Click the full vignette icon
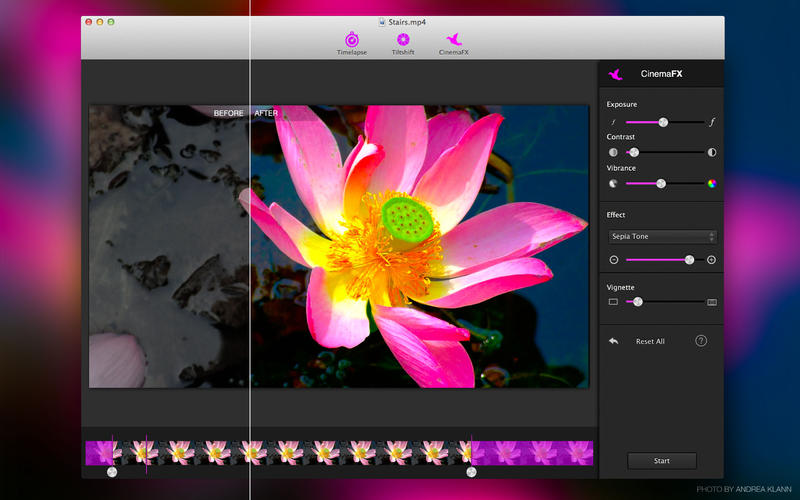This screenshot has height=500, width=800. click(712, 302)
